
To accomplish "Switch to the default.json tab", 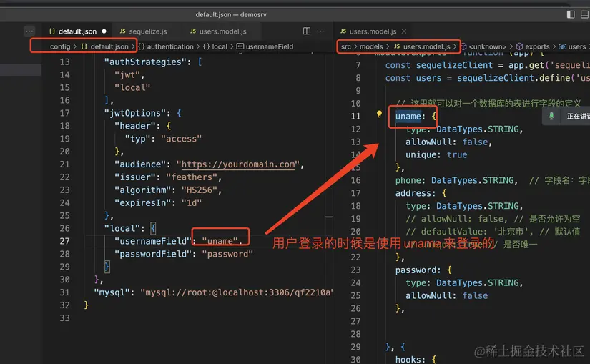I will tap(77, 31).
